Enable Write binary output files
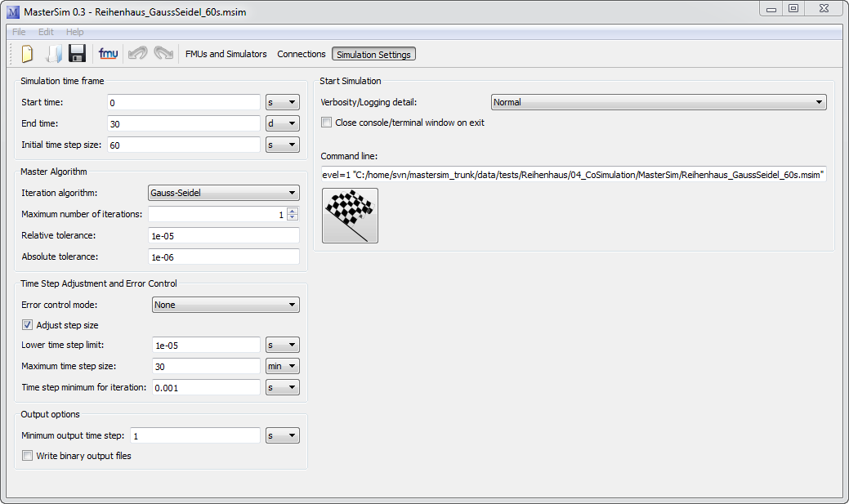The image size is (849, 504). point(27,456)
